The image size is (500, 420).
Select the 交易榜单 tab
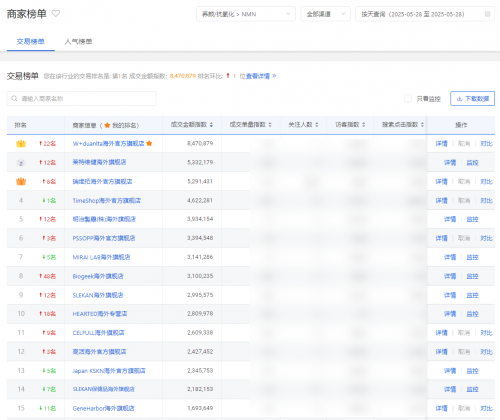pyautogui.click(x=31, y=41)
